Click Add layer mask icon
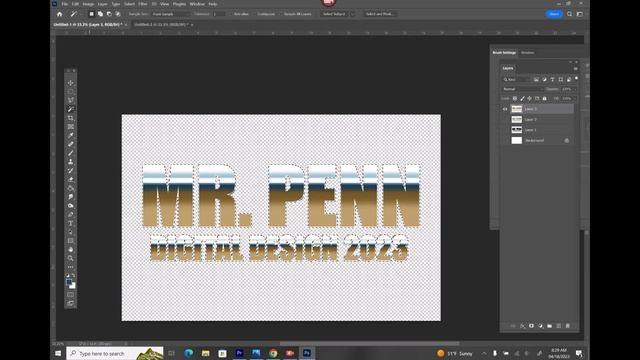Screen dimensions: 640x360 (531, 326)
